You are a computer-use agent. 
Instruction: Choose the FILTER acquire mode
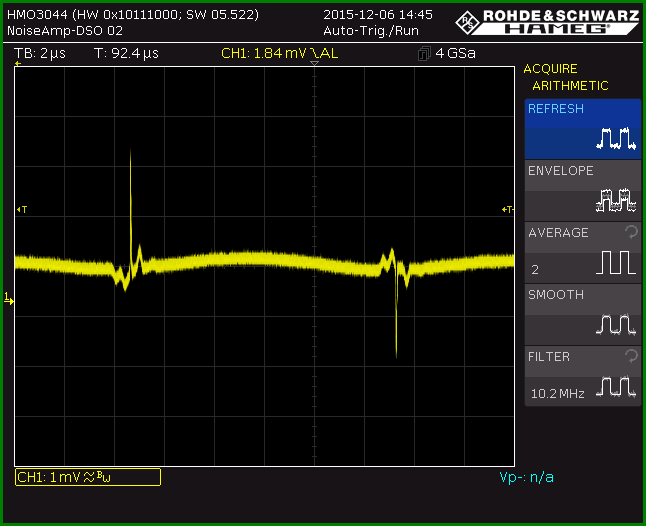pyautogui.click(x=583, y=376)
